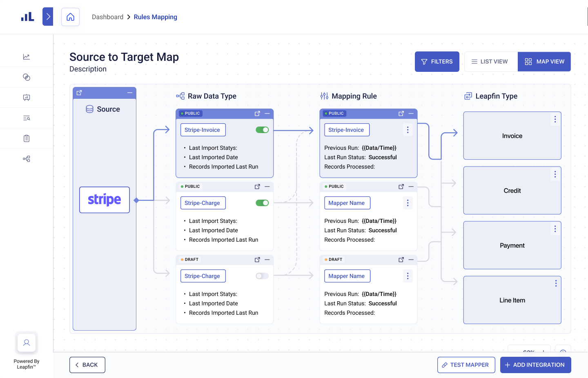Click the Test Mapper button
The width and height of the screenshot is (588, 378).
[x=466, y=365]
